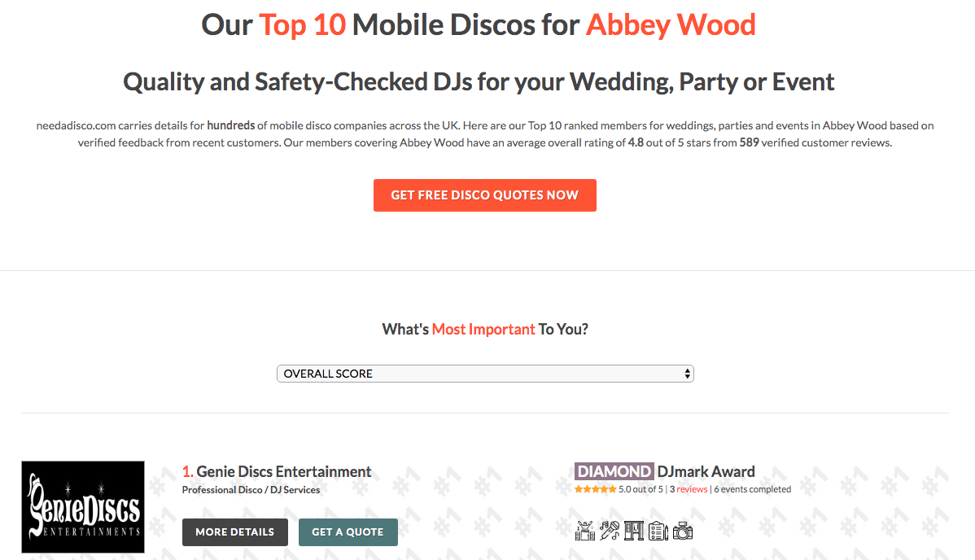Click the 'What's Most Important To You?' heading
This screenshot has height=560, width=975.
[x=485, y=329]
